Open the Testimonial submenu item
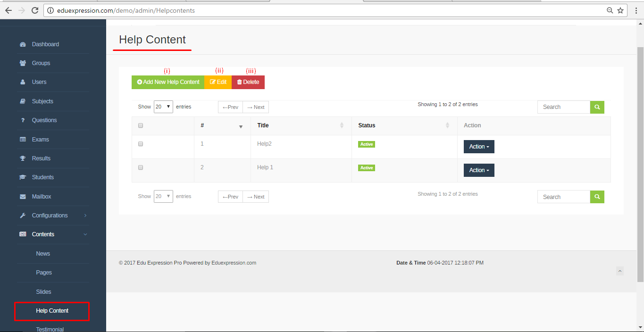This screenshot has width=644, height=332. 50,330
